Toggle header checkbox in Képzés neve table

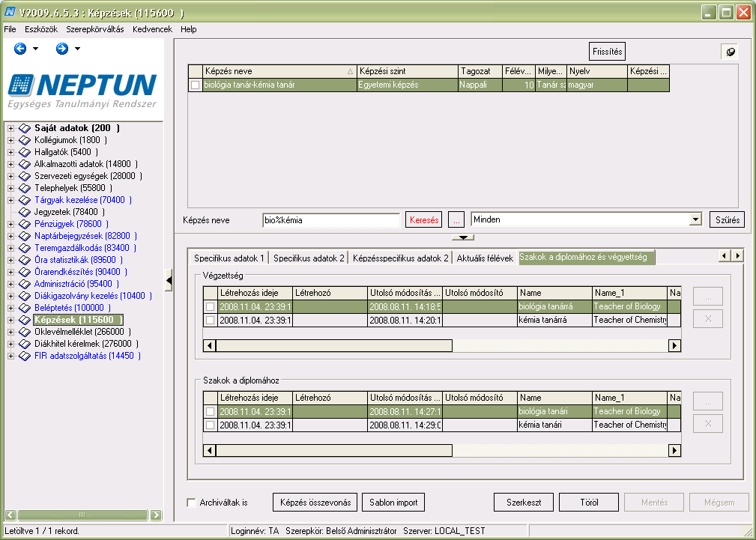point(196,71)
